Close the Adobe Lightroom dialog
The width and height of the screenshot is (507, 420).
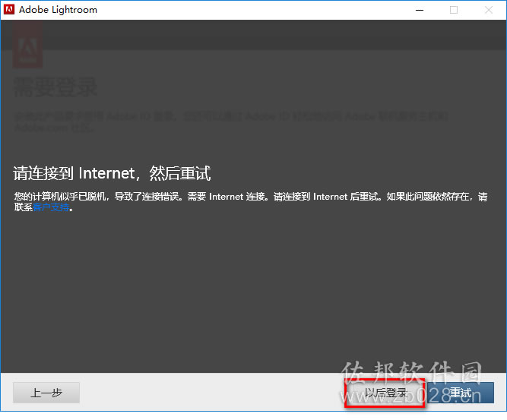pyautogui.click(x=489, y=10)
